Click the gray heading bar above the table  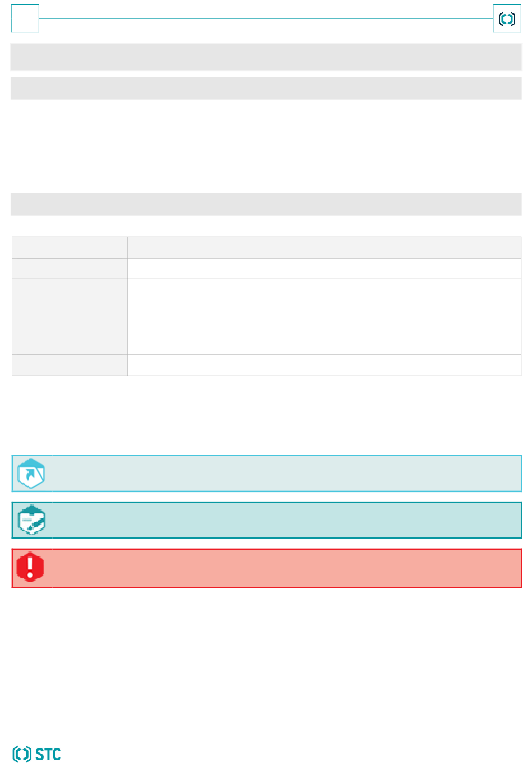266,204
